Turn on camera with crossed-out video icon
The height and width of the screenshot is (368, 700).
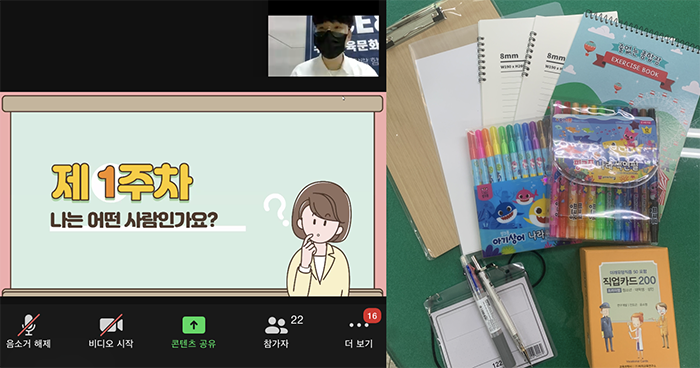111,325
